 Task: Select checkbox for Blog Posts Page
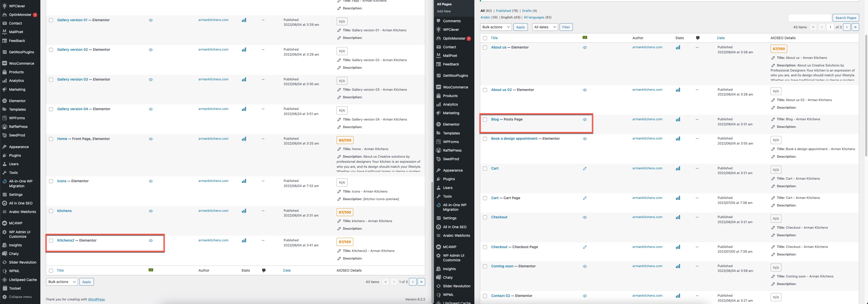click(485, 120)
